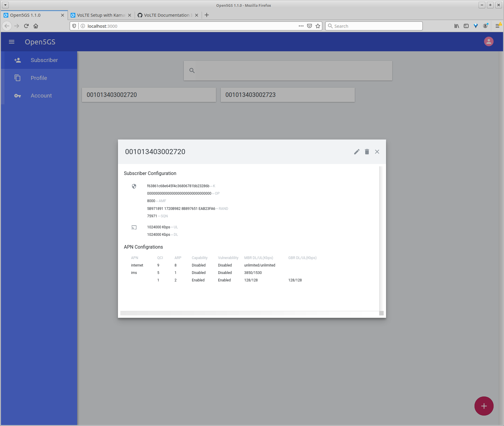Click the Account key icon in sidebar
Image resolution: width=504 pixels, height=426 pixels.
(x=18, y=96)
